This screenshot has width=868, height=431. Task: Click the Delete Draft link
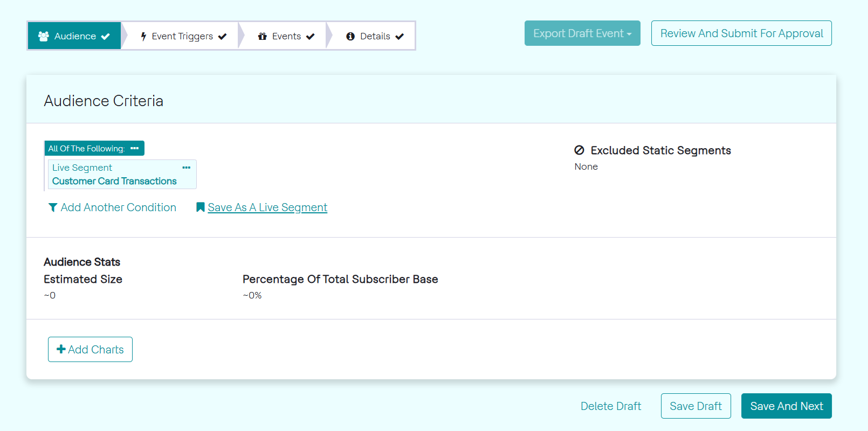click(x=611, y=406)
